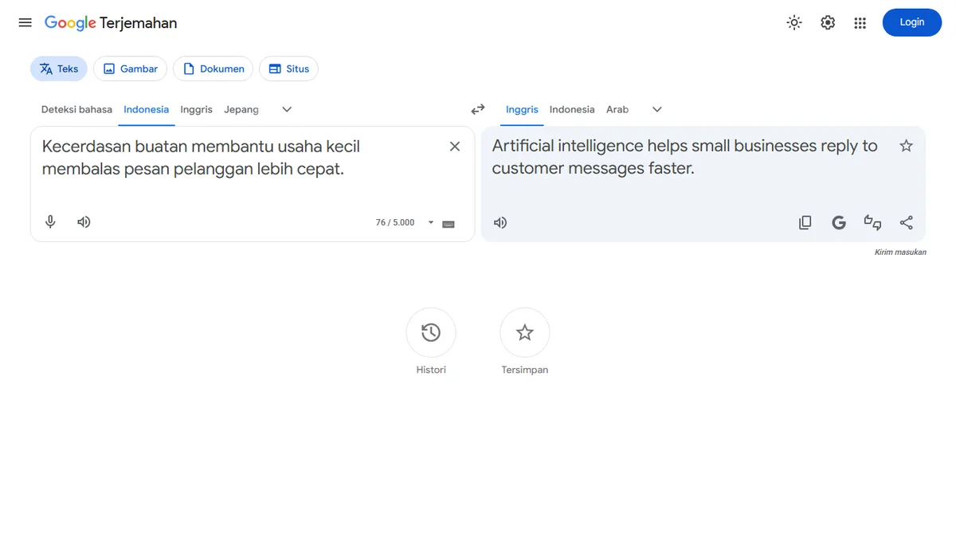956x560 pixels.
Task: Open the Google apps grid
Action: click(860, 22)
